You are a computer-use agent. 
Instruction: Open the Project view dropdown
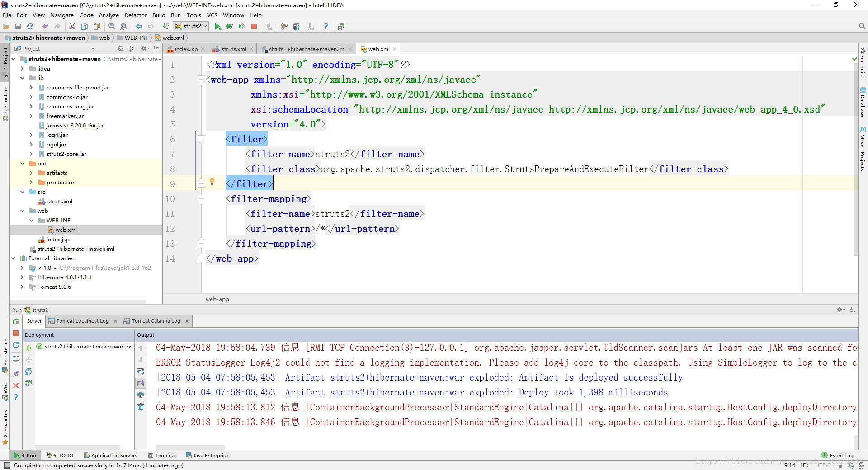[x=93, y=49]
